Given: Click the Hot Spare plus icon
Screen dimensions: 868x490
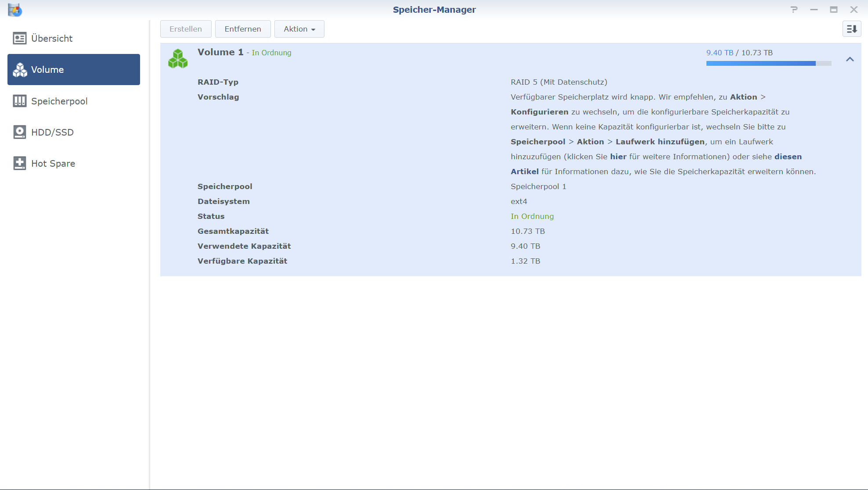Looking at the screenshot, I should pos(19,163).
